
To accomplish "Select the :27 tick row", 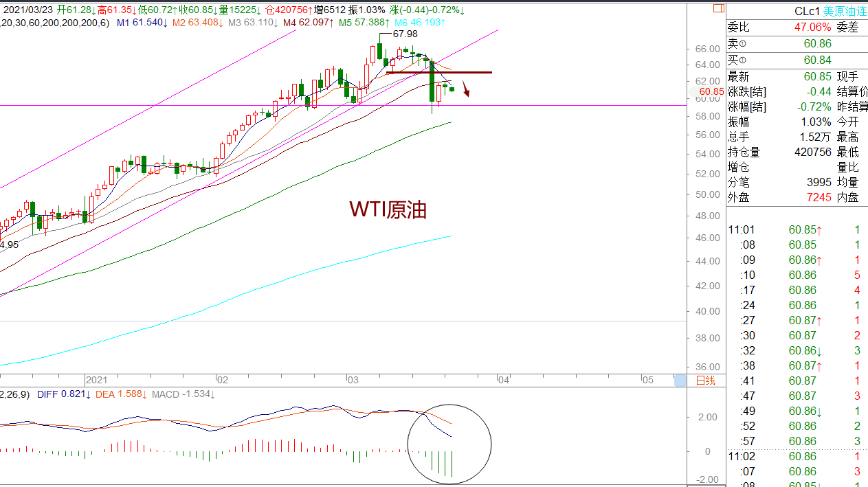I will tap(797, 321).
